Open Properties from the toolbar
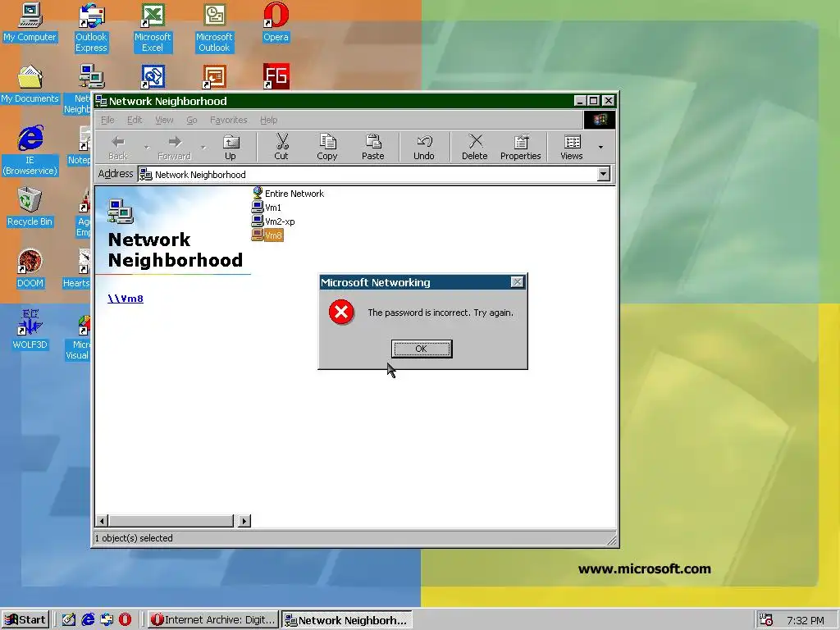The width and height of the screenshot is (840, 630). (x=521, y=148)
